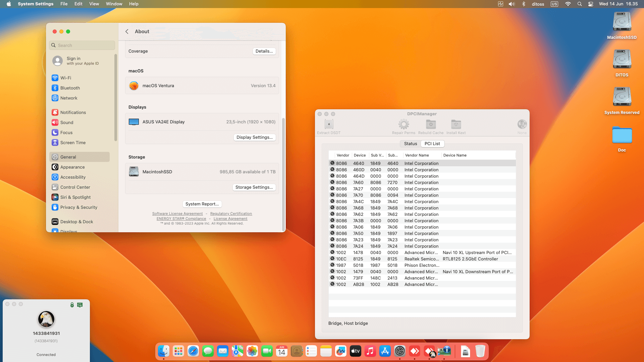Open Desktop & Dock settings
Screen dimensions: 644x362
[x=79, y=222]
